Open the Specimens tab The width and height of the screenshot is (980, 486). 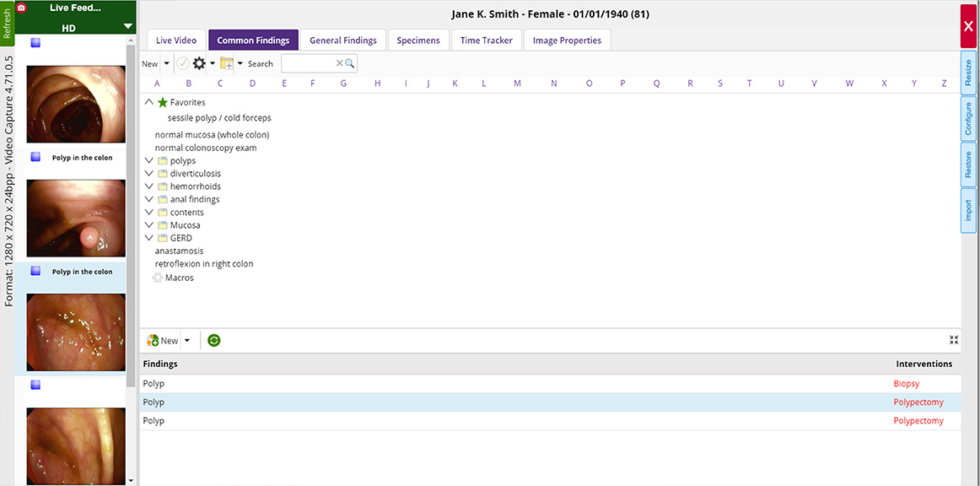tap(418, 40)
